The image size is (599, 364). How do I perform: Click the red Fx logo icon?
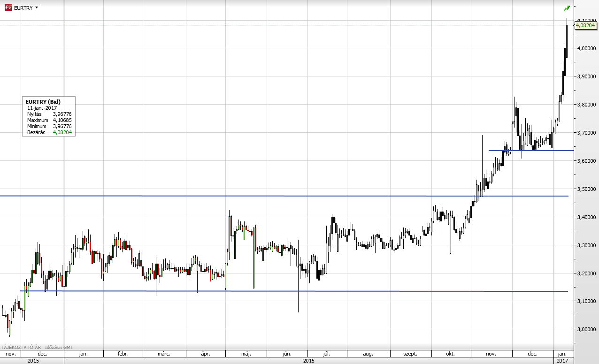(x=8, y=8)
